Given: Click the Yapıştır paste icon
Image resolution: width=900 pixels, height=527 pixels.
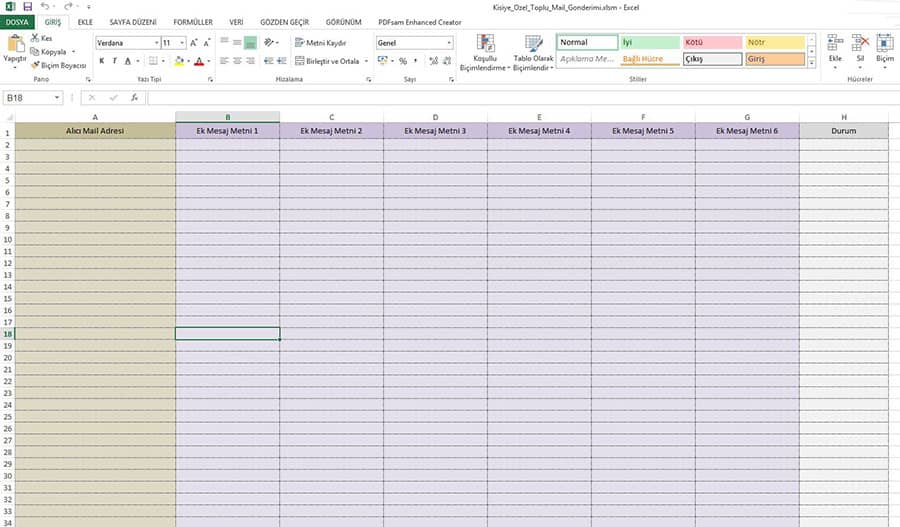Looking at the screenshot, I should click(15, 45).
